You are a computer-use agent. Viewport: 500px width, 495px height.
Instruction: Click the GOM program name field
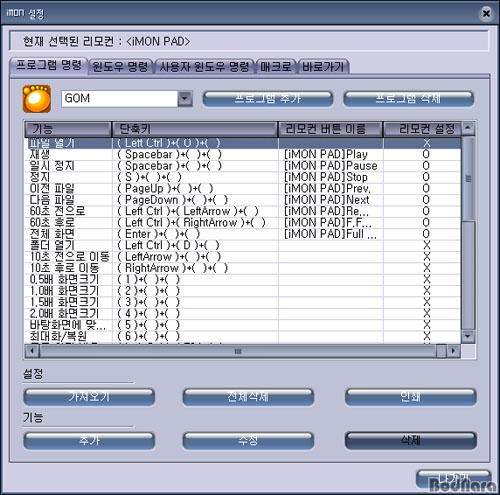click(x=119, y=99)
